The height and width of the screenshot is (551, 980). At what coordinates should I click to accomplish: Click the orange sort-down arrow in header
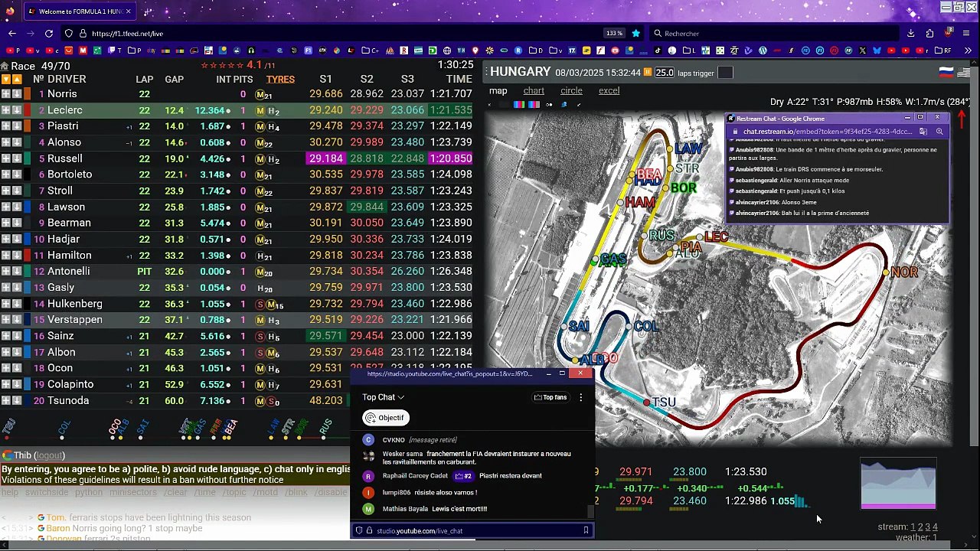5,80
